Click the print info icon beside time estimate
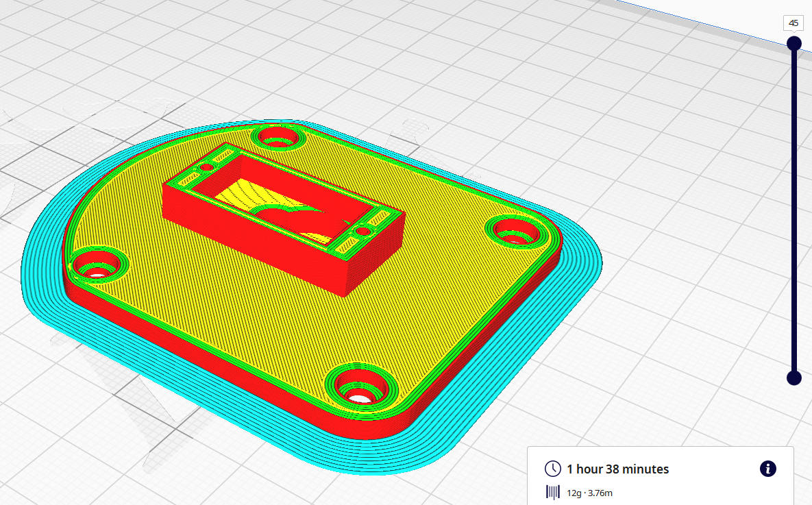Screen dimensions: 812x505 pyautogui.click(x=767, y=469)
